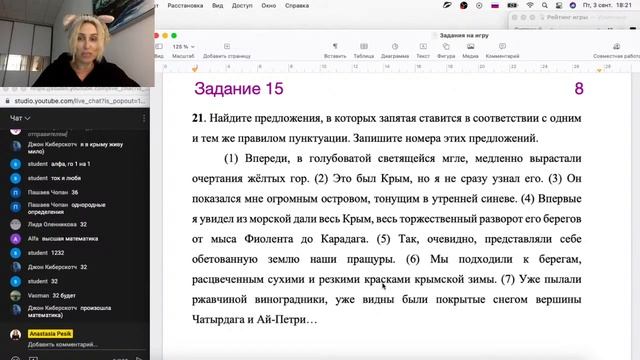Click the date and time in menu bar
The image size is (640, 360).
point(607,5)
